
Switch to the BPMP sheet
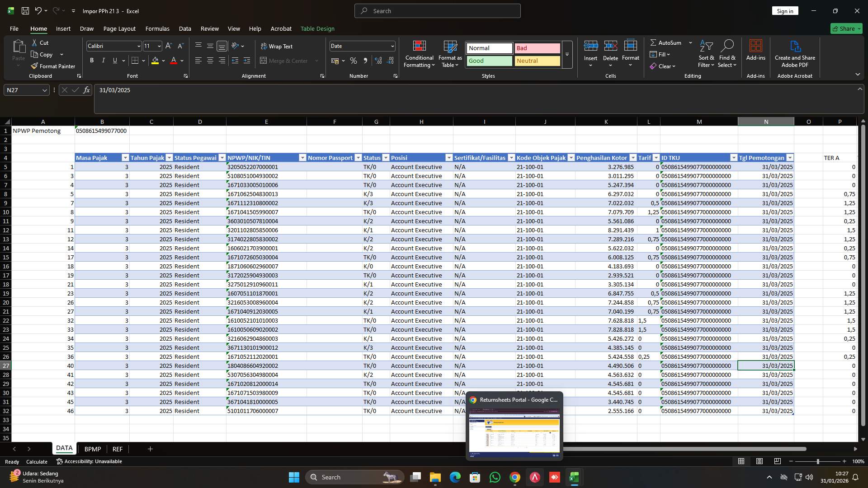coord(92,449)
